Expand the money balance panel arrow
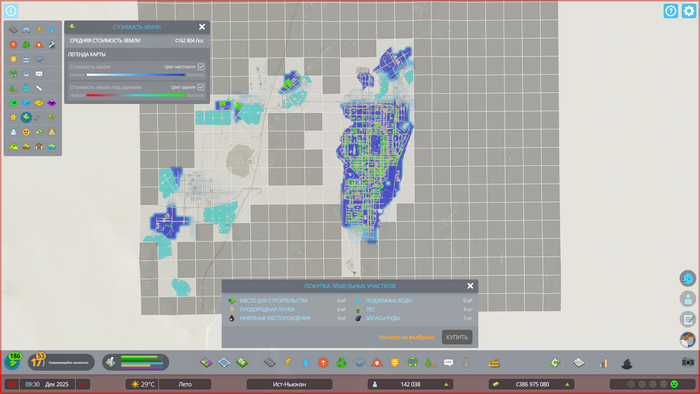 pos(567,384)
